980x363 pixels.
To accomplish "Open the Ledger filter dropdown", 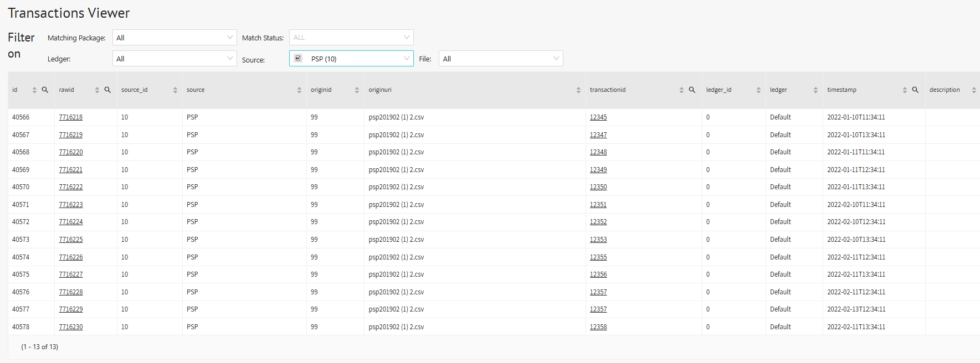I will [x=175, y=59].
